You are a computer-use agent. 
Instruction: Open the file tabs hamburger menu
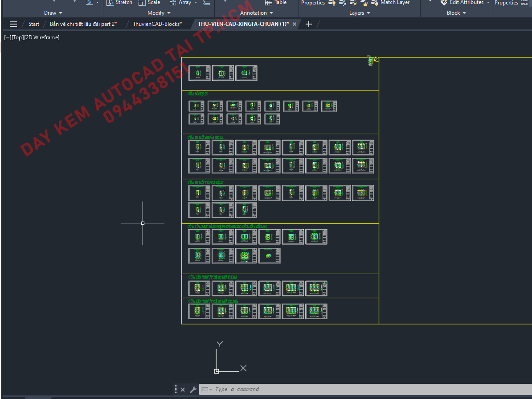click(13, 24)
